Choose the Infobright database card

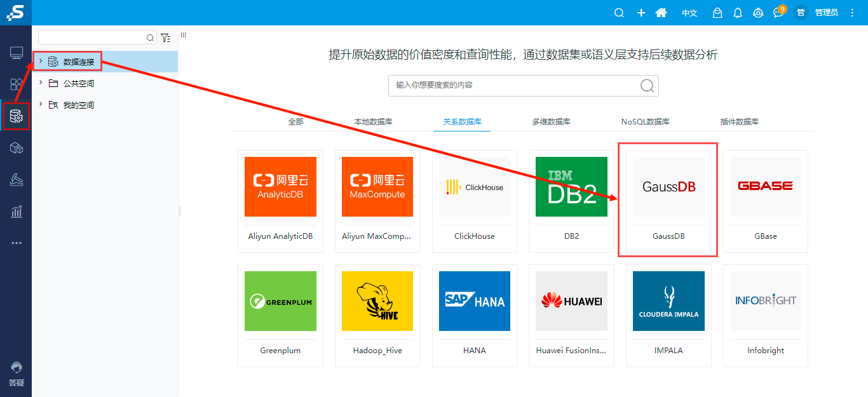point(766,316)
